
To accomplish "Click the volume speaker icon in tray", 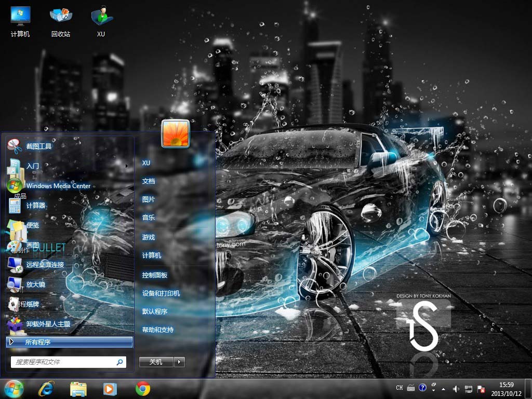I will (x=456, y=389).
